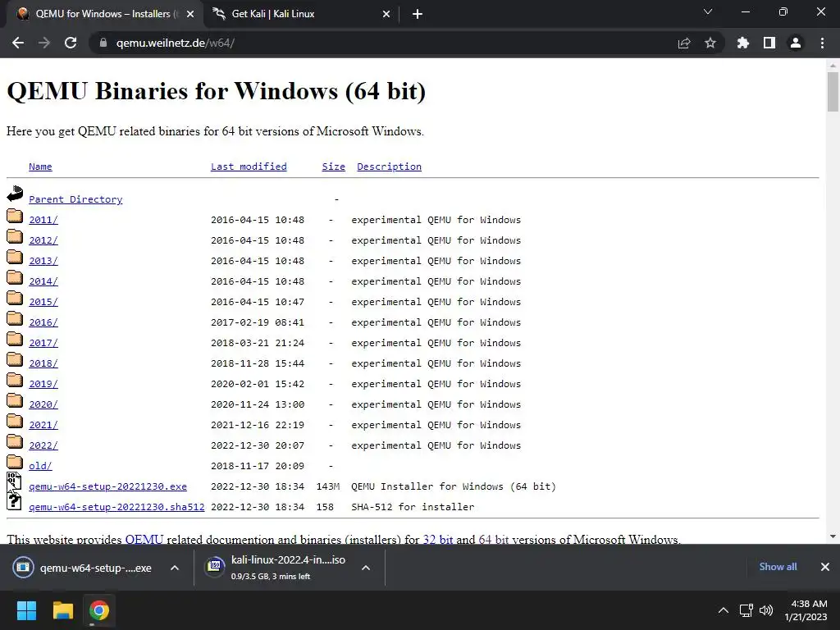Open the 2021/ folder link
The width and height of the screenshot is (840, 630).
pos(43,425)
